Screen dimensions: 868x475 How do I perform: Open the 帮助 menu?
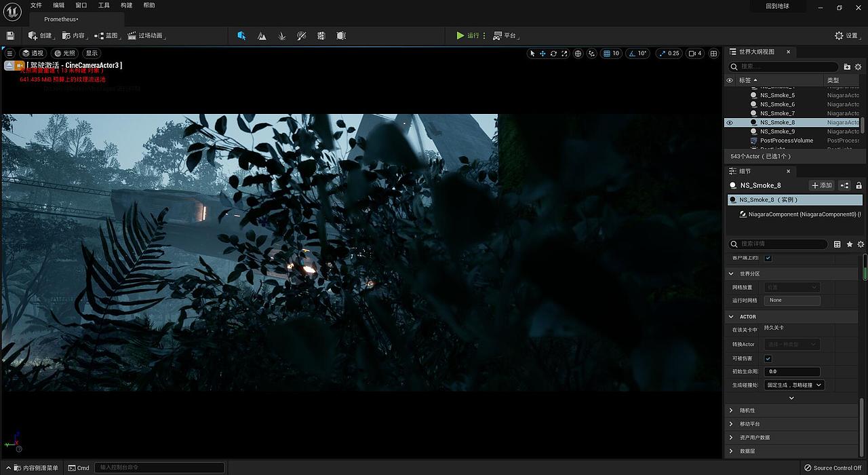(x=149, y=5)
